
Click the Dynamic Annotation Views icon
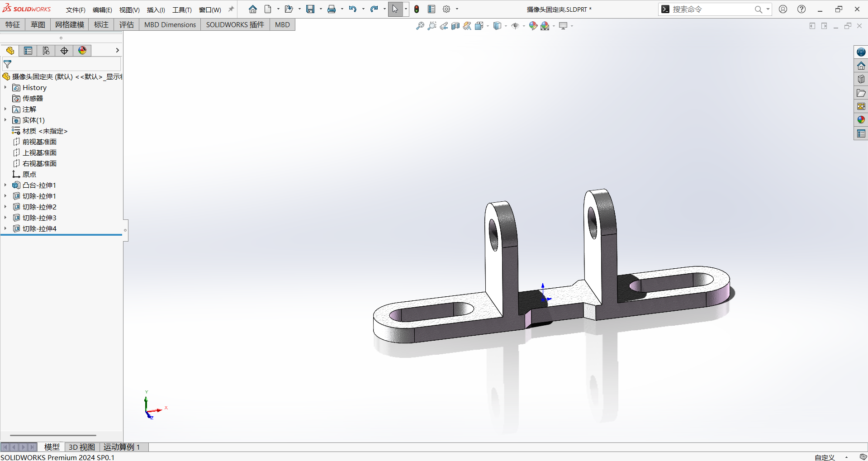pyautogui.click(x=467, y=26)
